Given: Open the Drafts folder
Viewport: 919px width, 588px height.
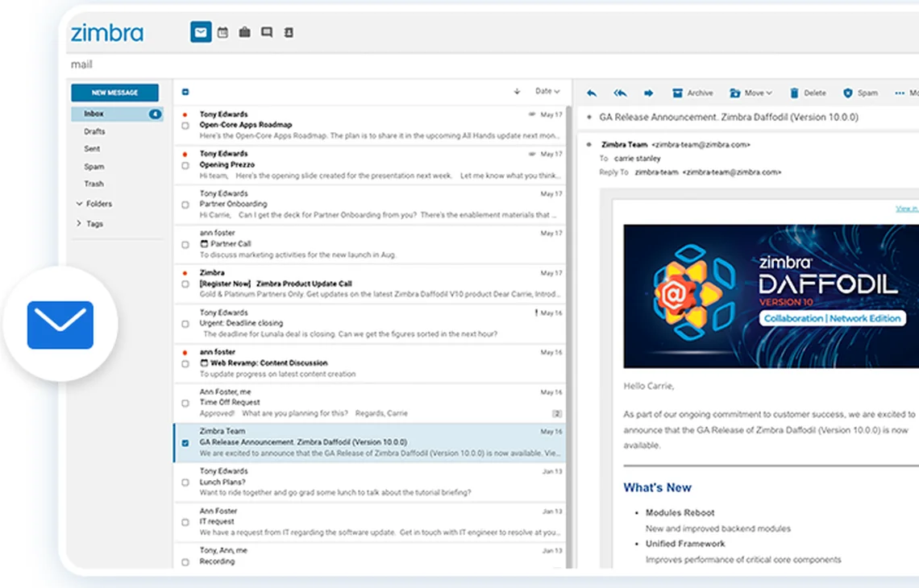Looking at the screenshot, I should click(94, 131).
